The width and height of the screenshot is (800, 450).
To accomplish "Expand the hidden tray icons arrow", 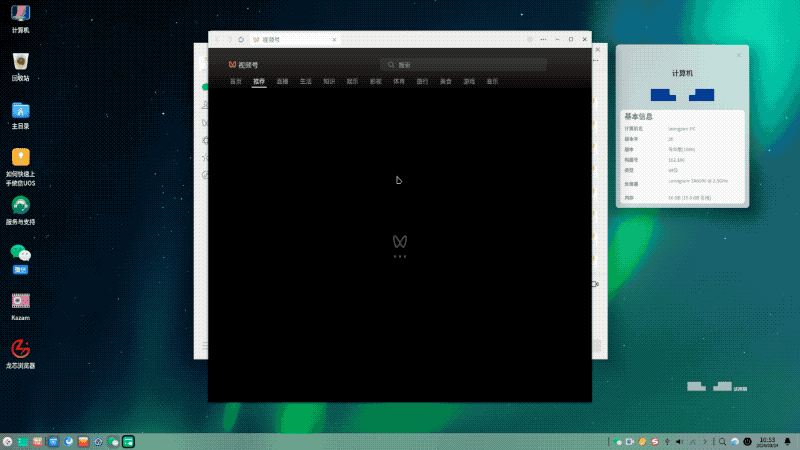I will 707,441.
